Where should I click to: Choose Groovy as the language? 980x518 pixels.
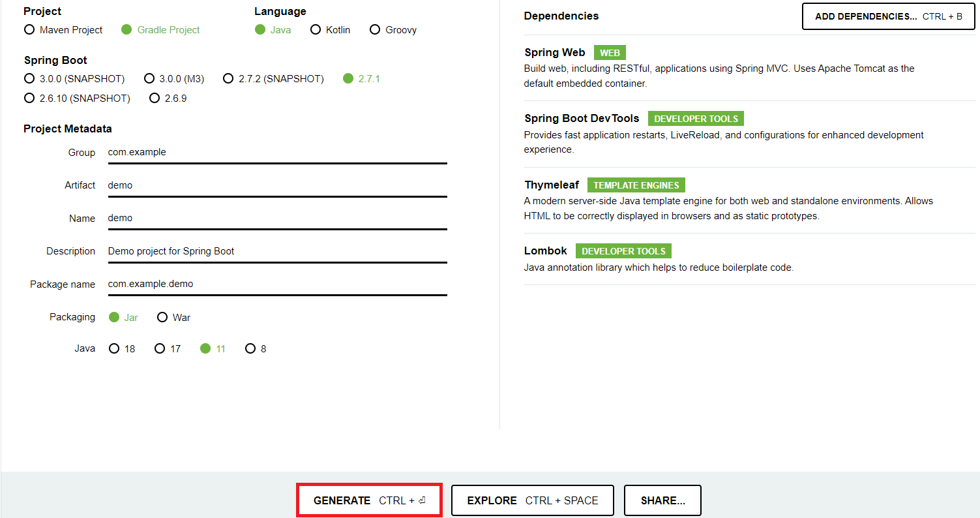click(375, 30)
